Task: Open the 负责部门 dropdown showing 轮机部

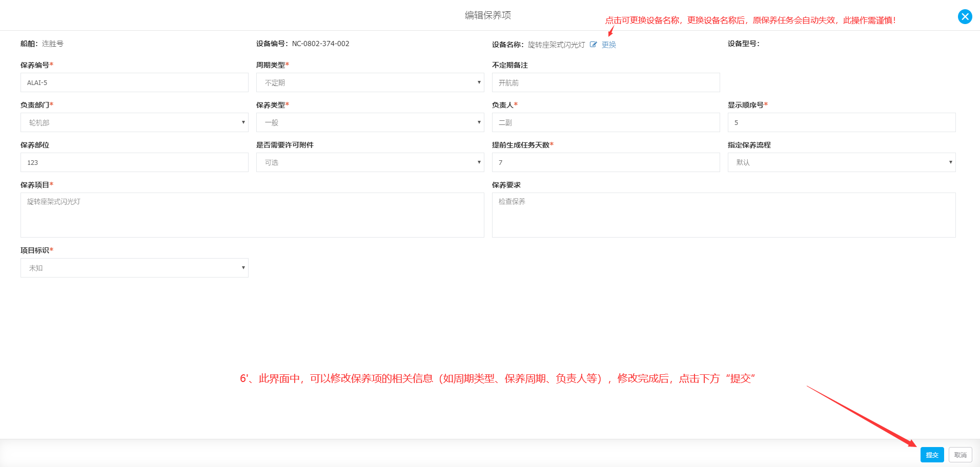Action: pos(134,122)
